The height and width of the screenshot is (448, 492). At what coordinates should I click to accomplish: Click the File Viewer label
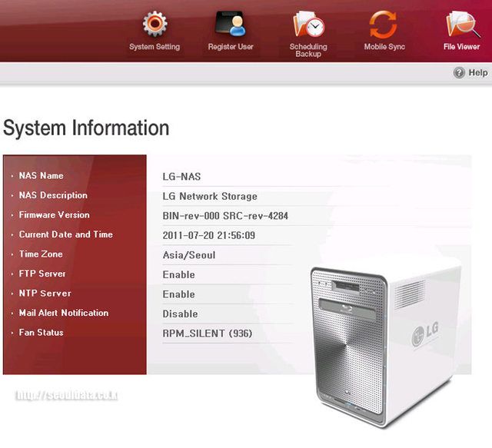461,47
